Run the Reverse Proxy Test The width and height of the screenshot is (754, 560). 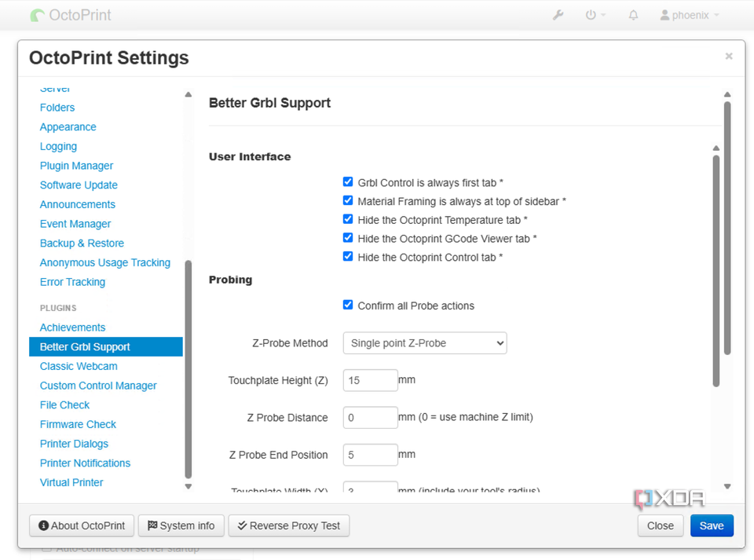pyautogui.click(x=289, y=526)
